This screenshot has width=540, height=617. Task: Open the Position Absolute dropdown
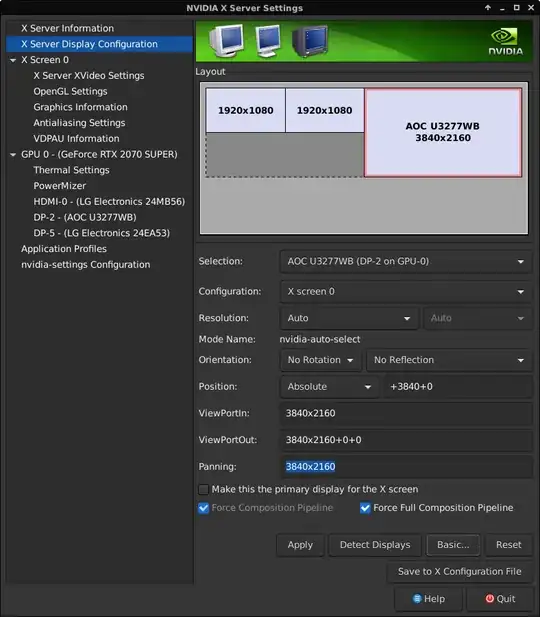tap(329, 387)
